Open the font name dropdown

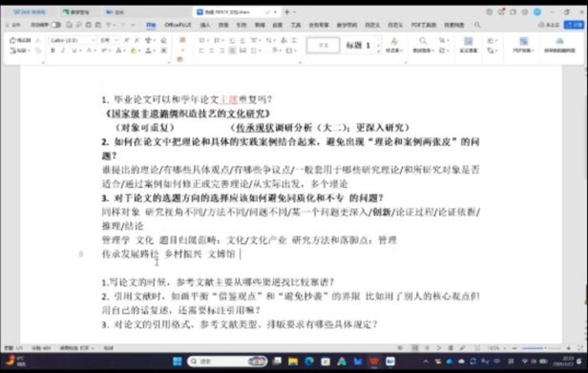(x=93, y=41)
